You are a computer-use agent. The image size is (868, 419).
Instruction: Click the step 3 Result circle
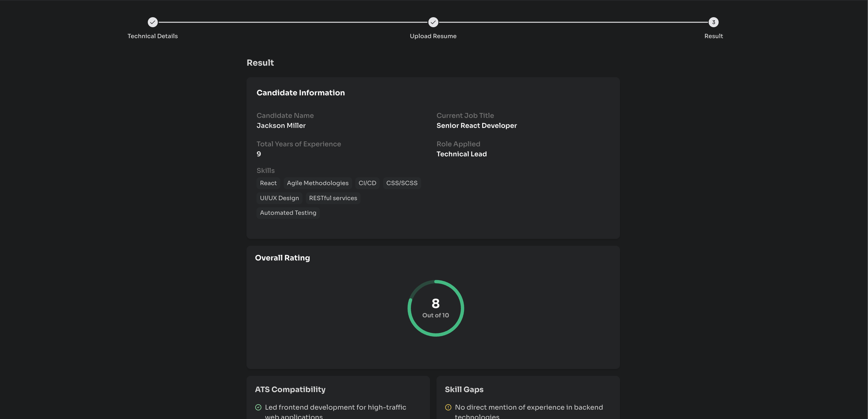click(713, 22)
